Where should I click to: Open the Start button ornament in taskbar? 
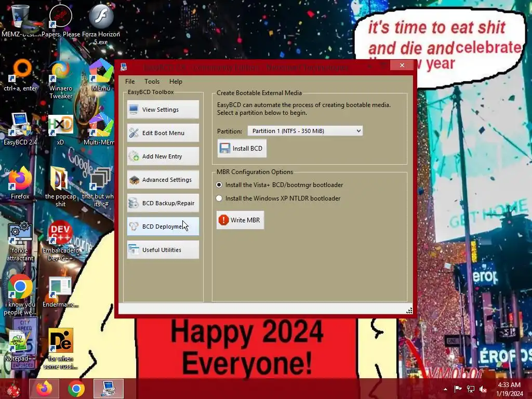point(14,389)
